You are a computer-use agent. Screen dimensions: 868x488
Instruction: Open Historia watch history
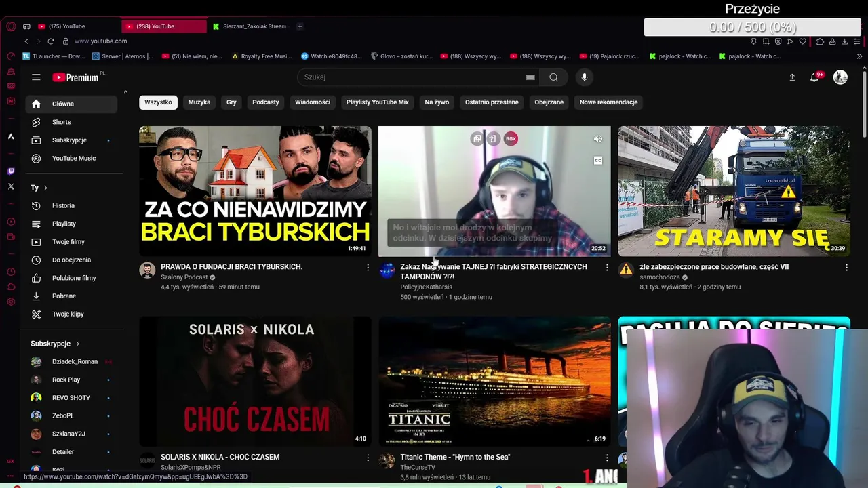click(x=71, y=205)
